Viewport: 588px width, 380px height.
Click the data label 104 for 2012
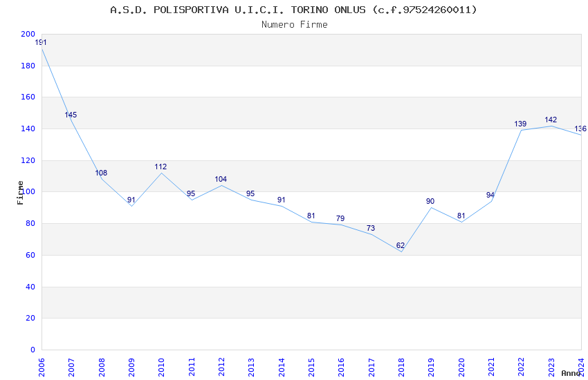pyautogui.click(x=221, y=180)
